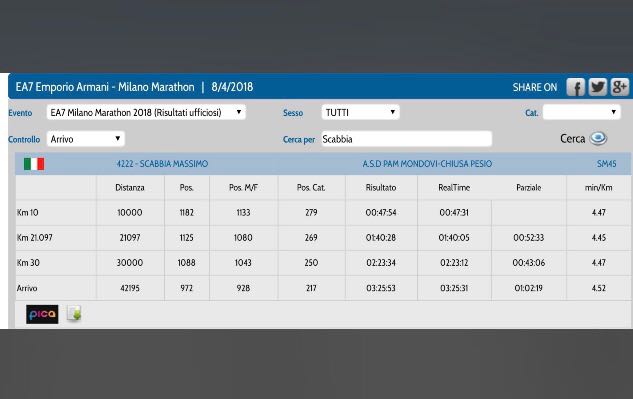The height and width of the screenshot is (399, 633).
Task: Select the Km 21.097 row label
Action: click(35, 237)
